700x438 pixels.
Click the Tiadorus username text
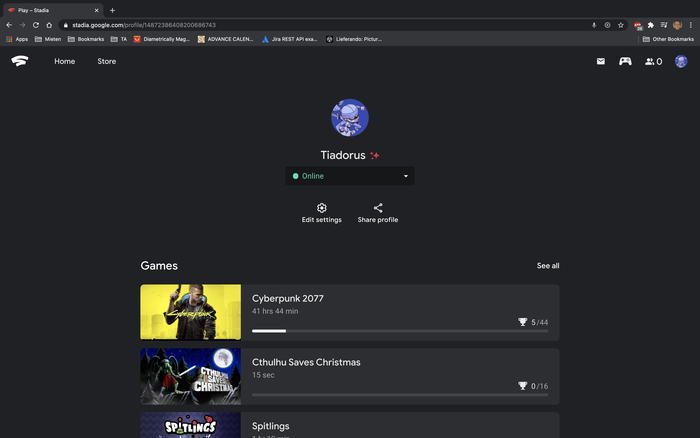[x=343, y=155]
